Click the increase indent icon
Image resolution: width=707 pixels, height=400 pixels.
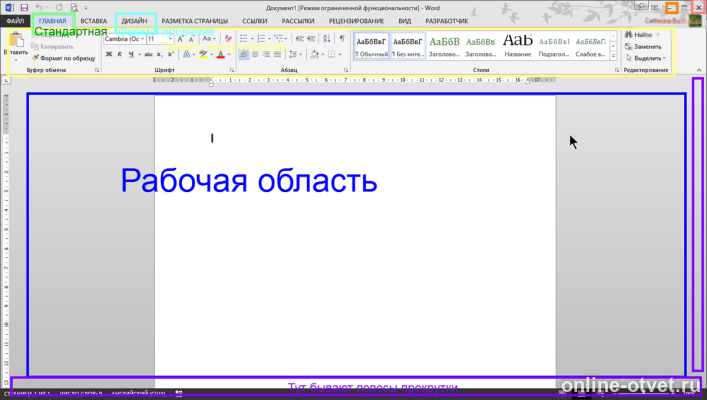click(x=311, y=39)
